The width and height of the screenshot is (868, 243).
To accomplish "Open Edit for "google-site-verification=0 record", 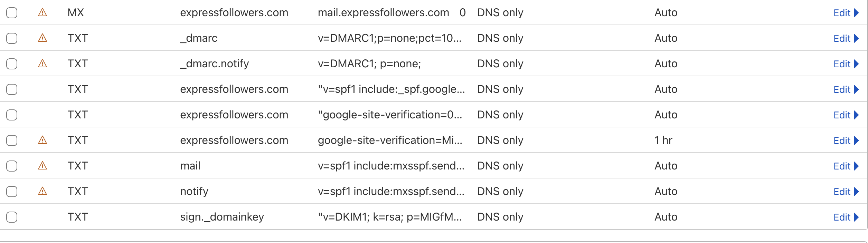I will point(842,115).
